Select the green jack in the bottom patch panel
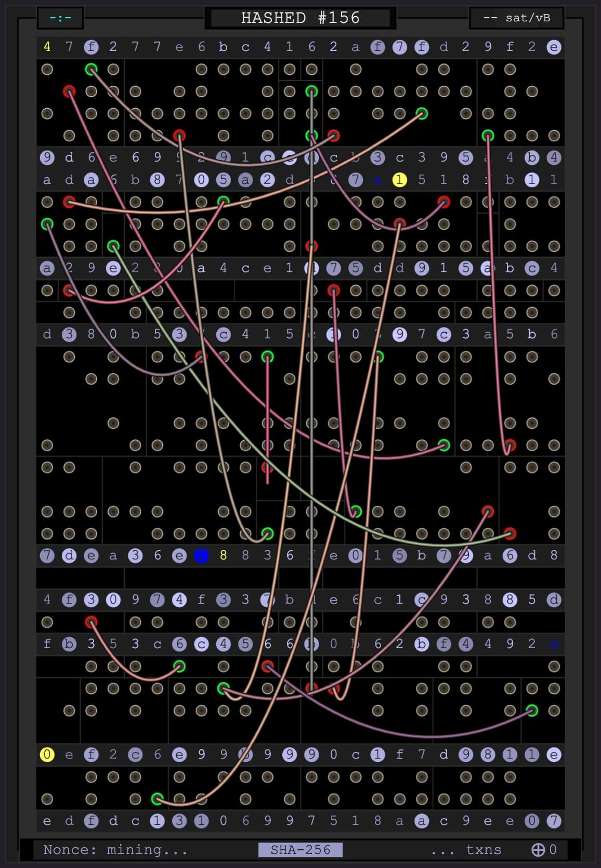Screen dimensions: 601x868 (157, 798)
